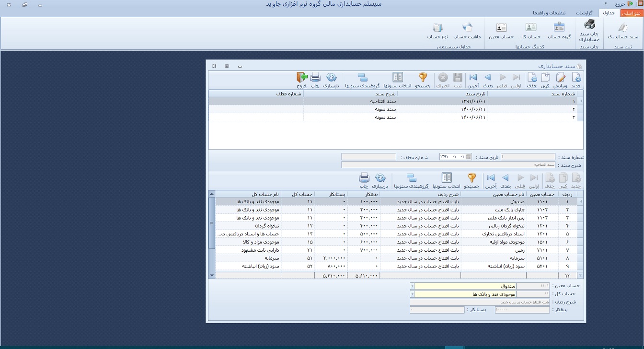The height and width of the screenshot is (349, 644).
Task: Click the شماره عطف input field
Action: 368,157
